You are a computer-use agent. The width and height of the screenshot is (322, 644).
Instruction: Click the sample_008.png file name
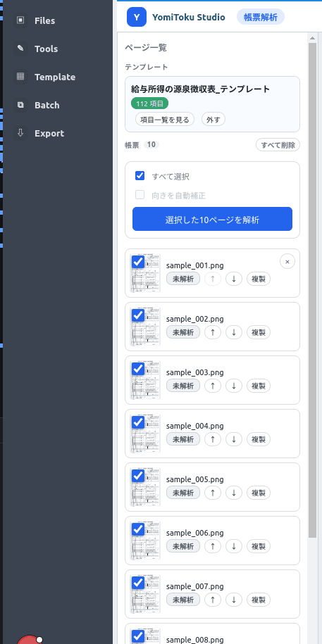click(195, 640)
